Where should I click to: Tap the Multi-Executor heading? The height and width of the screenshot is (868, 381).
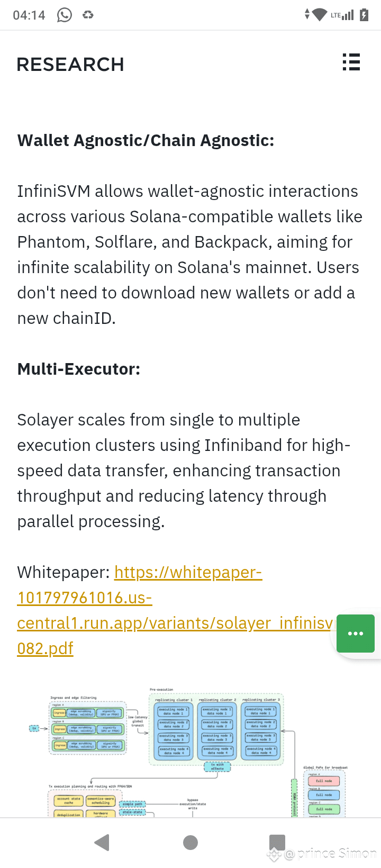click(79, 369)
